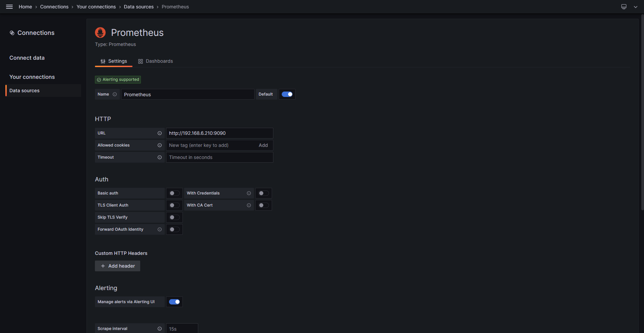Click the page vertical scrollbar
The height and width of the screenshot is (333, 644).
[642, 113]
